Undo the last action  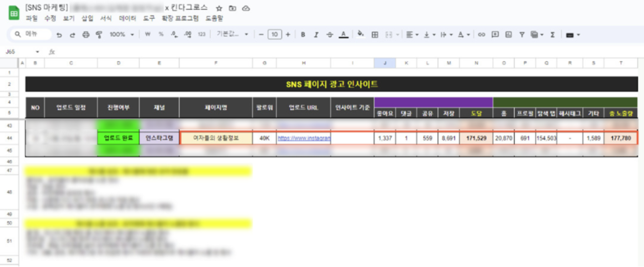pos(59,35)
